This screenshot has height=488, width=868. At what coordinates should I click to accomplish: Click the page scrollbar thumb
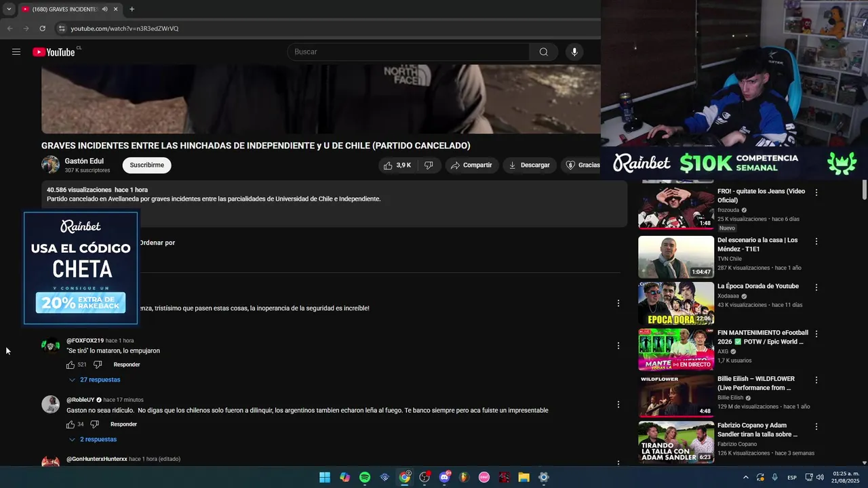point(865,190)
